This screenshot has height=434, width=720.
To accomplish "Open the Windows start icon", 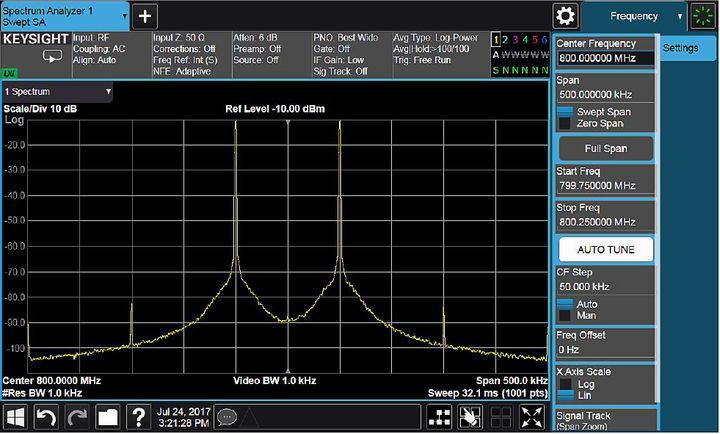I will (x=16, y=416).
